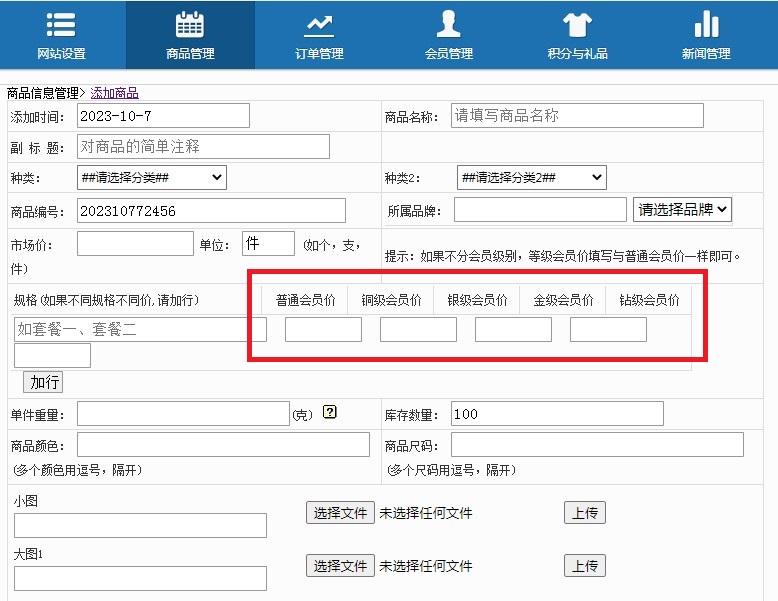778x601 pixels.
Task: Click the 规格 input with 如套餐一 placeholder
Action: point(140,330)
